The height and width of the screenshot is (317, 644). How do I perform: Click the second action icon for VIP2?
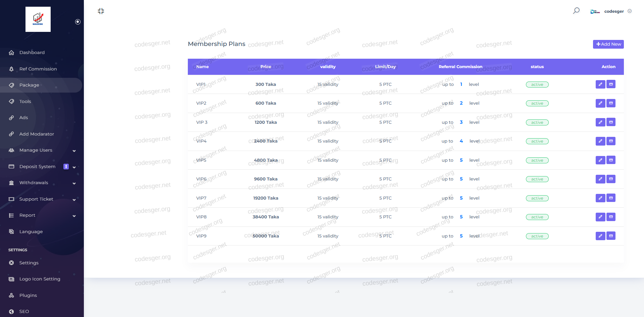point(611,103)
